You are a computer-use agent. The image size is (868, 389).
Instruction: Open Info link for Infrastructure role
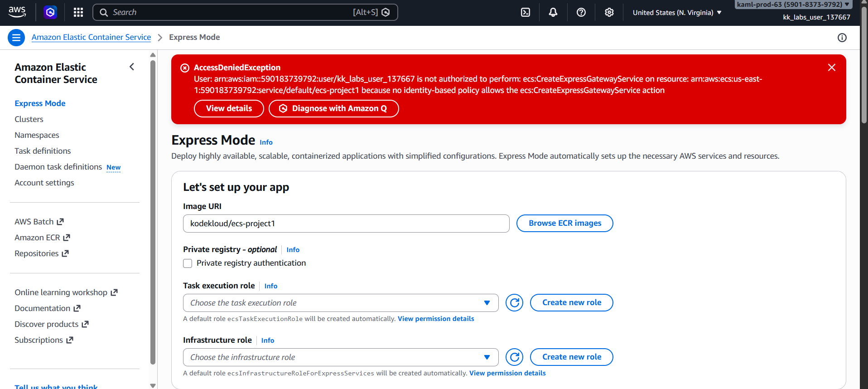[x=268, y=340]
